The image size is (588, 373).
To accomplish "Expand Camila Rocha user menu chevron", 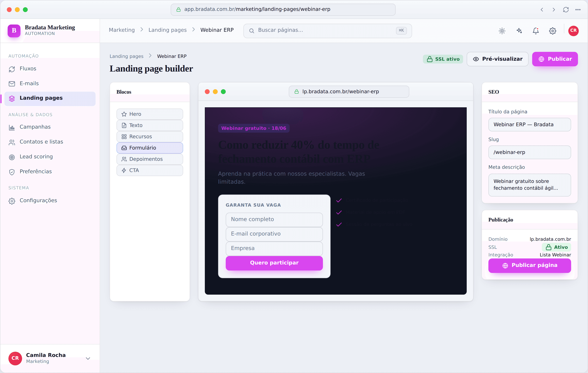I will click(88, 358).
